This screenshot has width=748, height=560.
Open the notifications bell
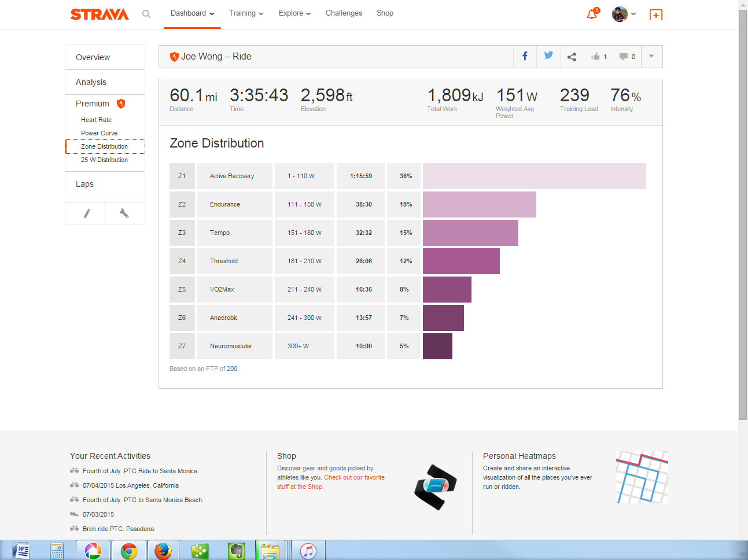[x=592, y=14]
